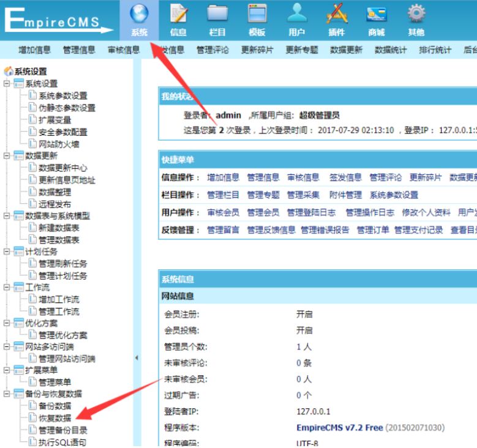The width and height of the screenshot is (477, 448).
Task: Open the 系统 (System) globe icon
Action: coord(139,13)
